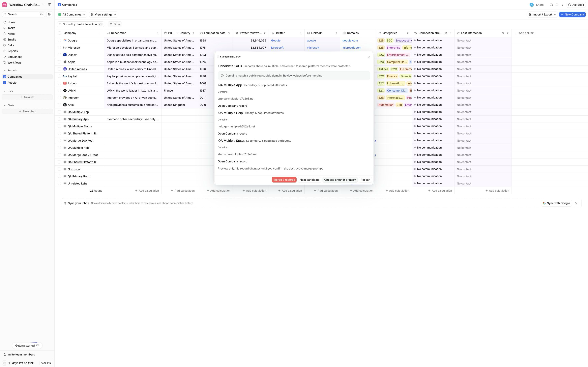Toggle the select-all checkbox in Company header
The width and height of the screenshot is (588, 367).
[x=59, y=33]
